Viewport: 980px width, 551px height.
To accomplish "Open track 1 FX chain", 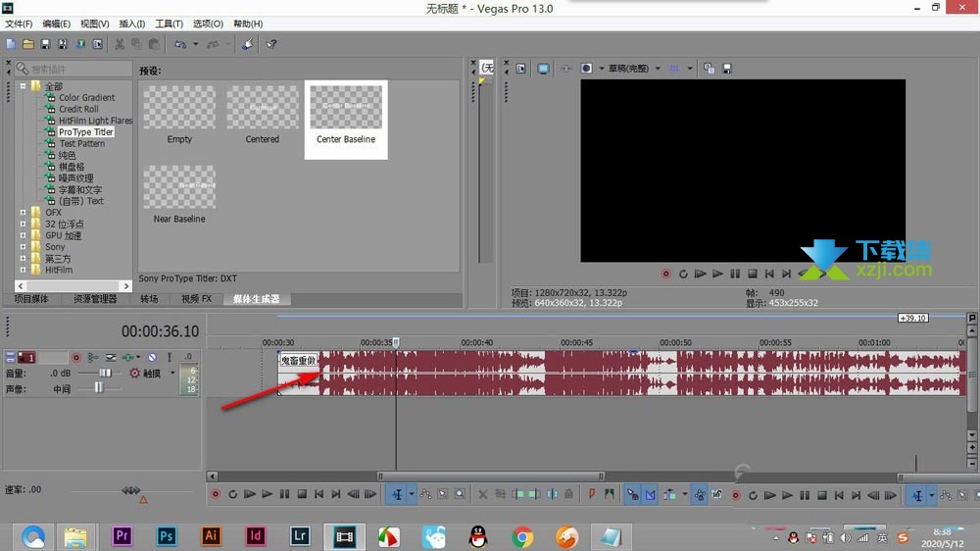I will tap(127, 357).
